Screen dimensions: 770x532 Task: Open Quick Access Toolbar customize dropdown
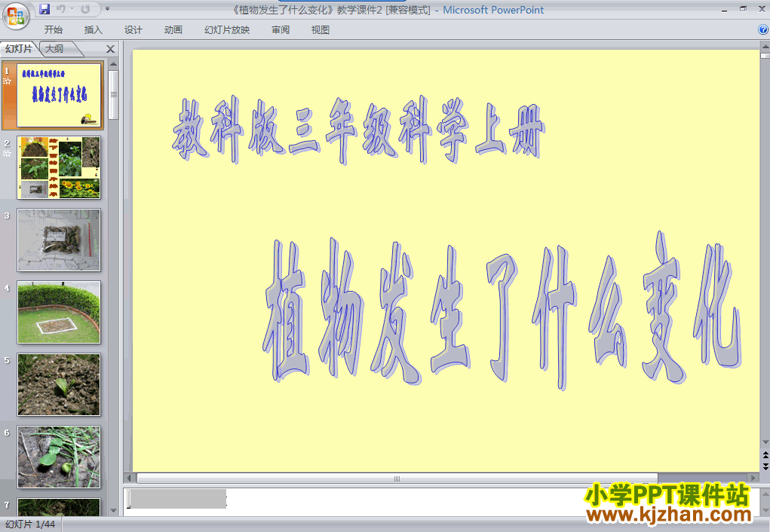[108, 9]
